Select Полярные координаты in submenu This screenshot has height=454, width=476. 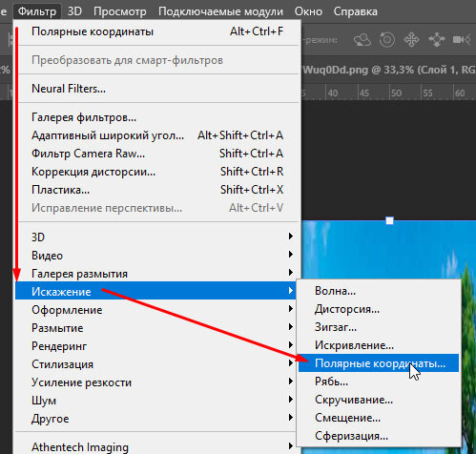379,363
